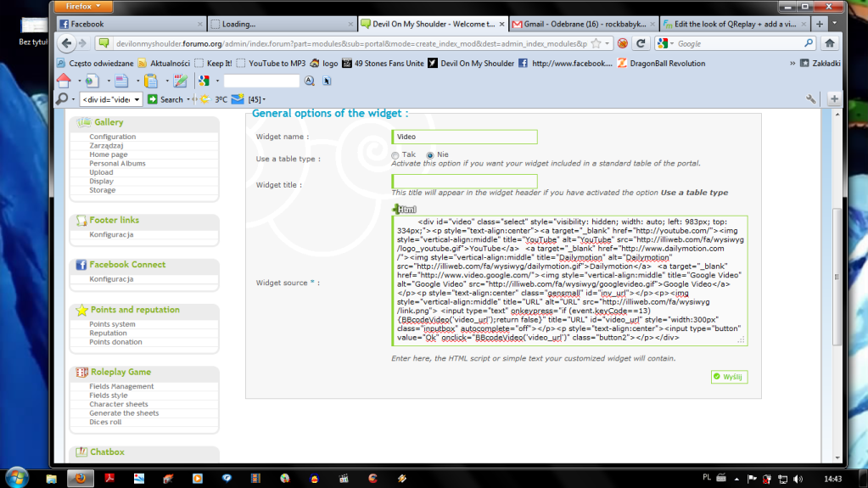Switch to the Facebook tab
This screenshot has width=868, height=488.
(x=131, y=24)
